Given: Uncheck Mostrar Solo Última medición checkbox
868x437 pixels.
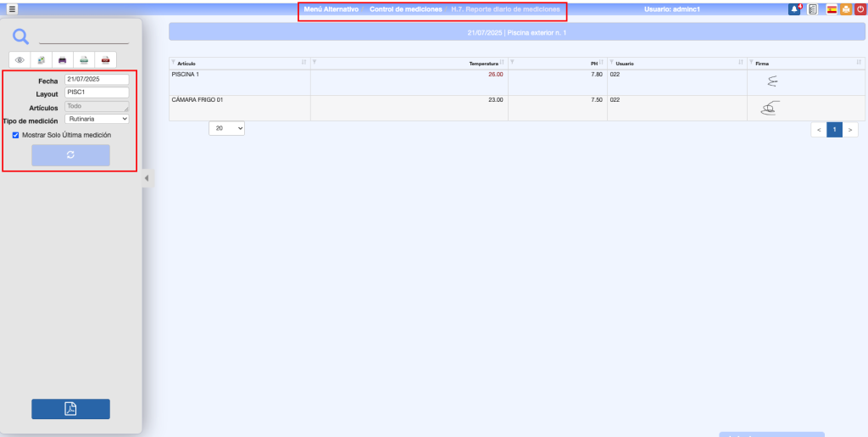Looking at the screenshot, I should (15, 135).
